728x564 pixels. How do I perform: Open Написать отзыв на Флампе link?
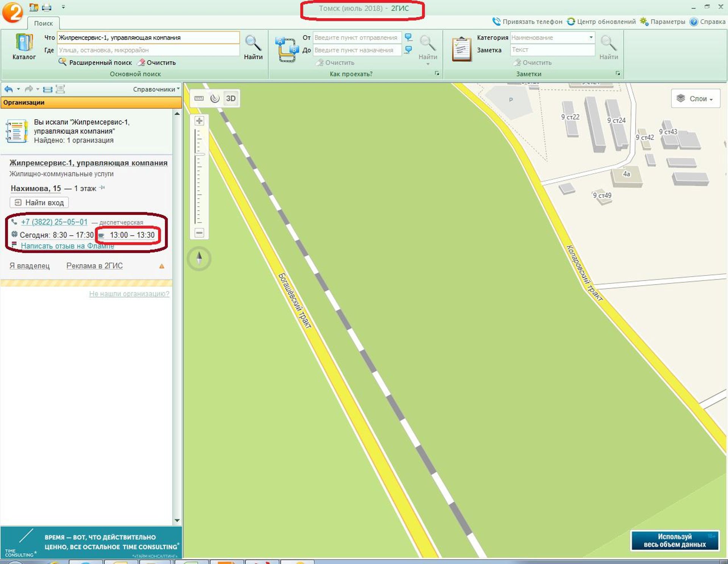tap(67, 246)
